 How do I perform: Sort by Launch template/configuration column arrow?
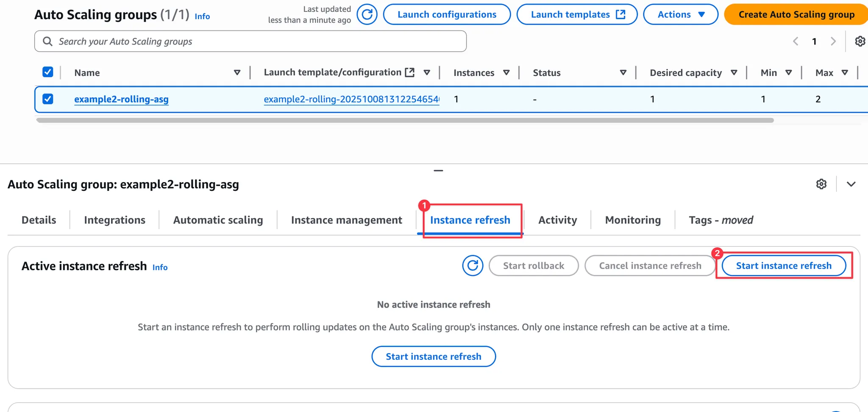427,73
